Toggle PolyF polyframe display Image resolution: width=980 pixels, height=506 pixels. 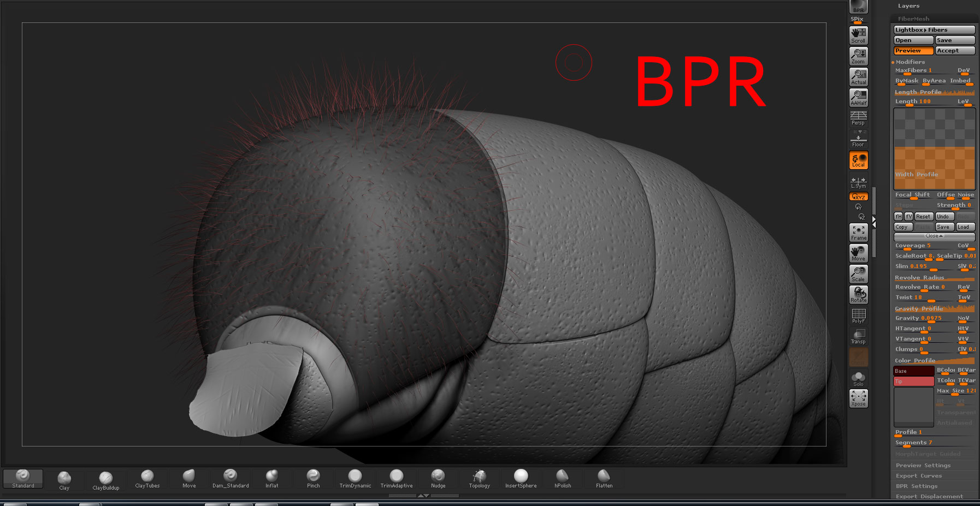[x=858, y=316]
